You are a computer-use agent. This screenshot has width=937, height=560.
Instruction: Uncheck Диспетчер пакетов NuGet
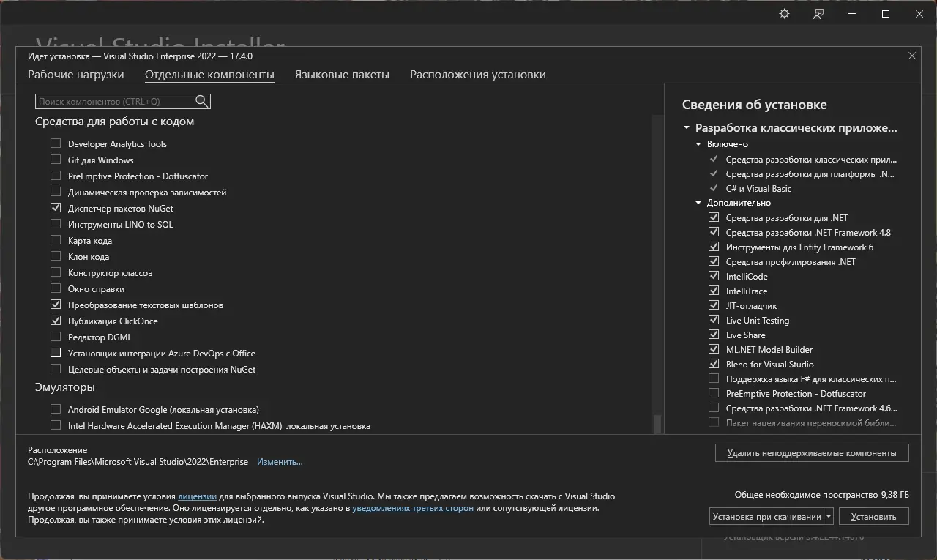pos(56,208)
